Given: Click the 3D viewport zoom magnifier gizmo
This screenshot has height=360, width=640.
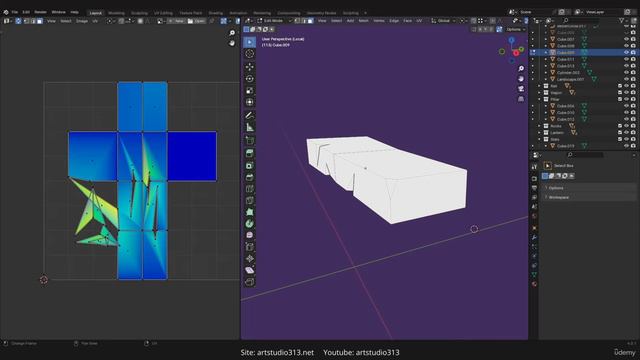Looking at the screenshot, I should coord(521,69).
